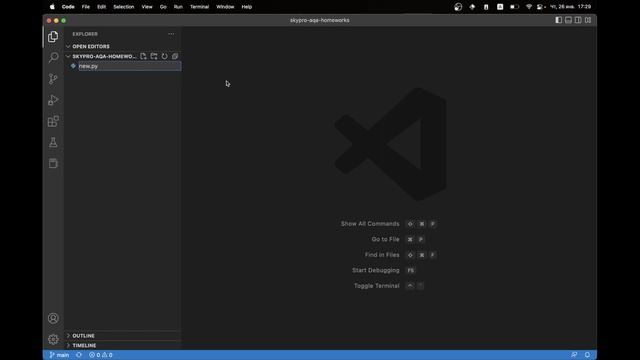The width and height of the screenshot is (640, 360).
Task: Click the clock date in menu bar
Action: coord(570,7)
